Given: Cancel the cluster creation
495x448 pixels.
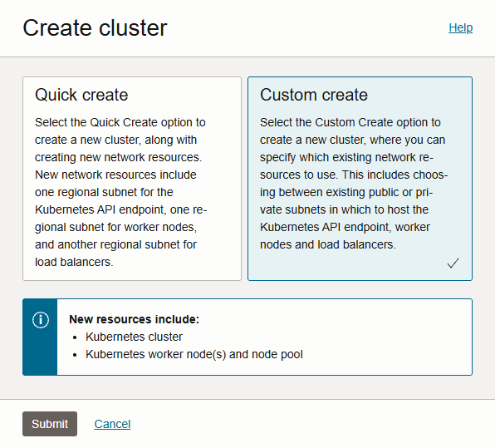Looking at the screenshot, I should (112, 424).
